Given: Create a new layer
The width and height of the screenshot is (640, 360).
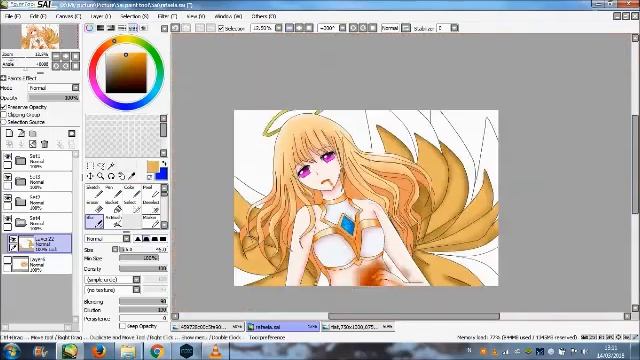Looking at the screenshot, I should tap(9, 133).
